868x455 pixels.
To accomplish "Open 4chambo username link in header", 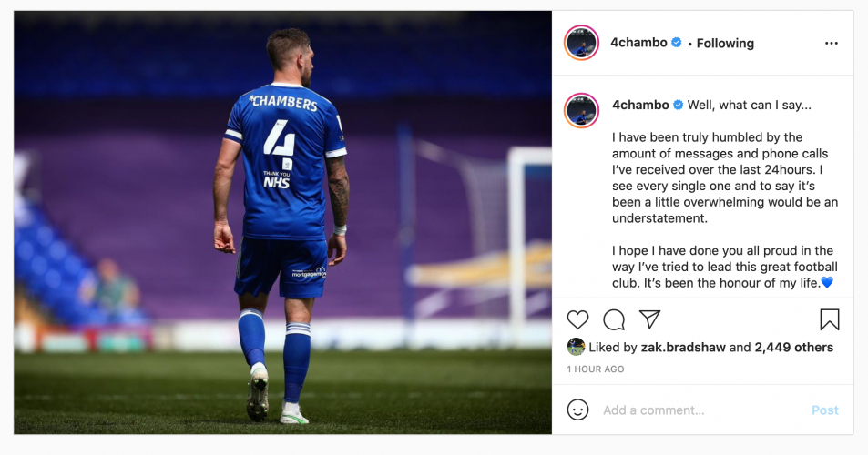I will pos(638,43).
